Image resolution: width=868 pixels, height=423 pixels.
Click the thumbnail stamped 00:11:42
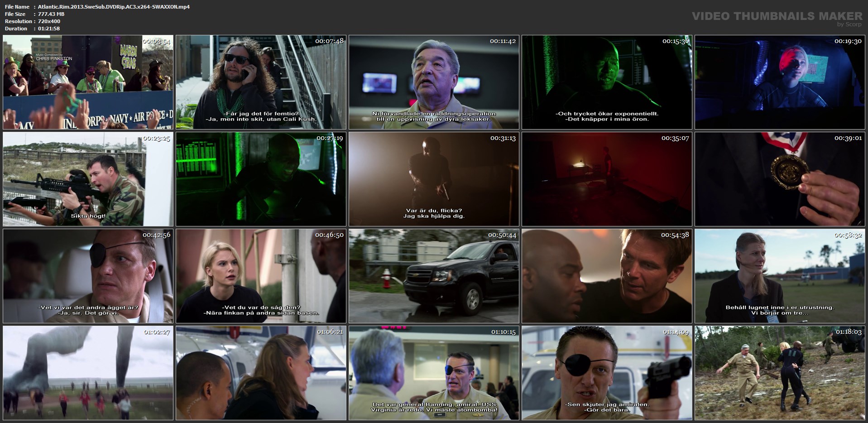[x=434, y=82]
